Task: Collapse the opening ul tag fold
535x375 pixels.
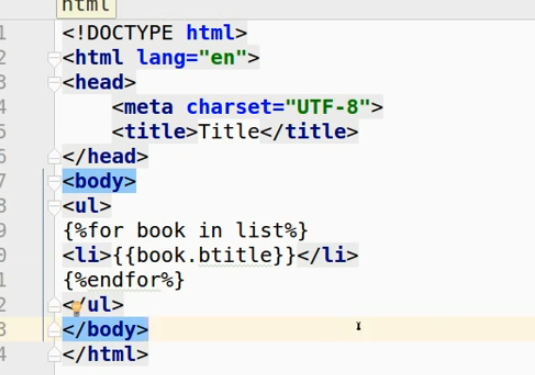Action: point(54,207)
